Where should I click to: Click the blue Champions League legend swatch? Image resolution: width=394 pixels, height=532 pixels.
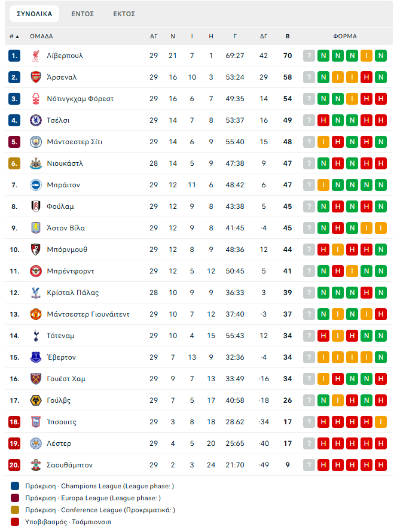click(15, 486)
